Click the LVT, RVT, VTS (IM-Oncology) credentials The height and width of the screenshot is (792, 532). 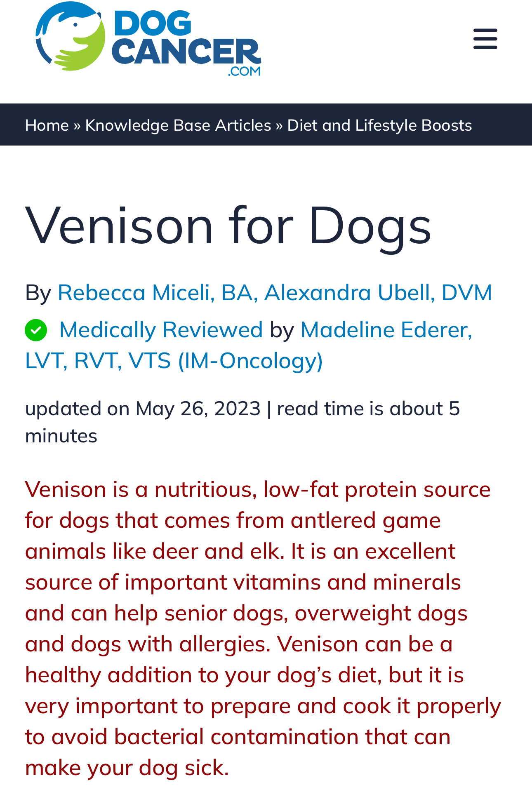tap(174, 361)
